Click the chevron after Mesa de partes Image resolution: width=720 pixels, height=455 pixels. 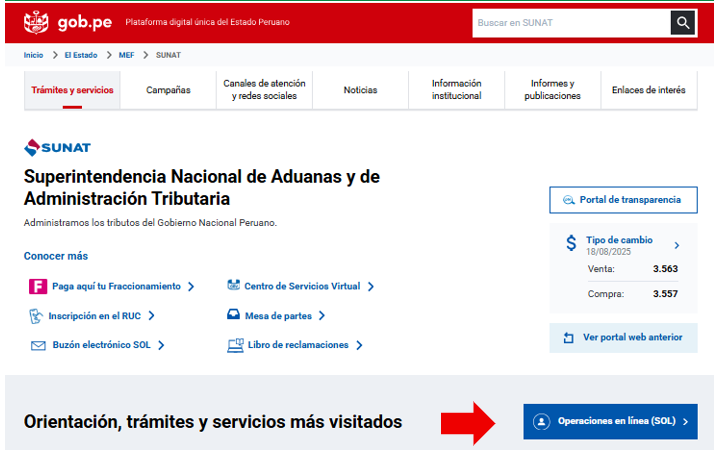322,316
